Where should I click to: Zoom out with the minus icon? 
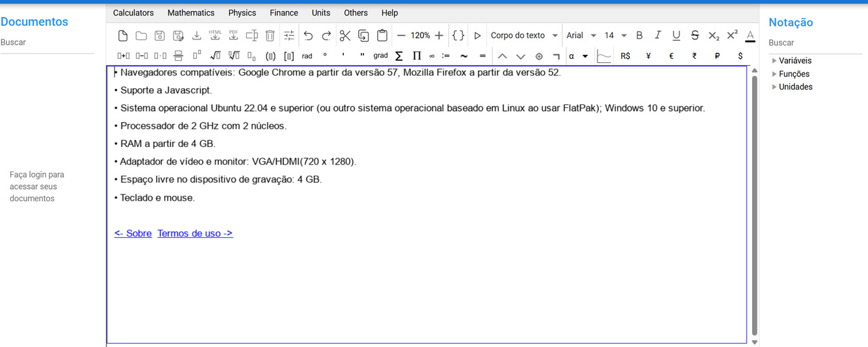click(401, 35)
